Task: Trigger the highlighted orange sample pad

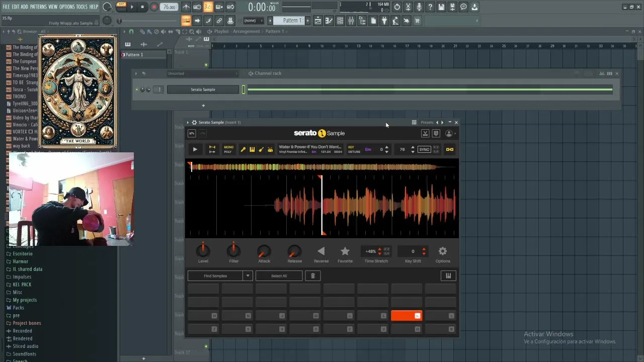Action: pos(407,315)
